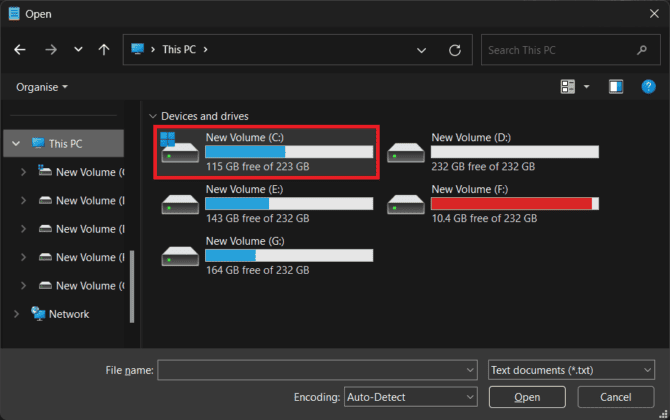Open New Volume (G:) drive
Viewport: 670px width, 420px height.
(267, 255)
